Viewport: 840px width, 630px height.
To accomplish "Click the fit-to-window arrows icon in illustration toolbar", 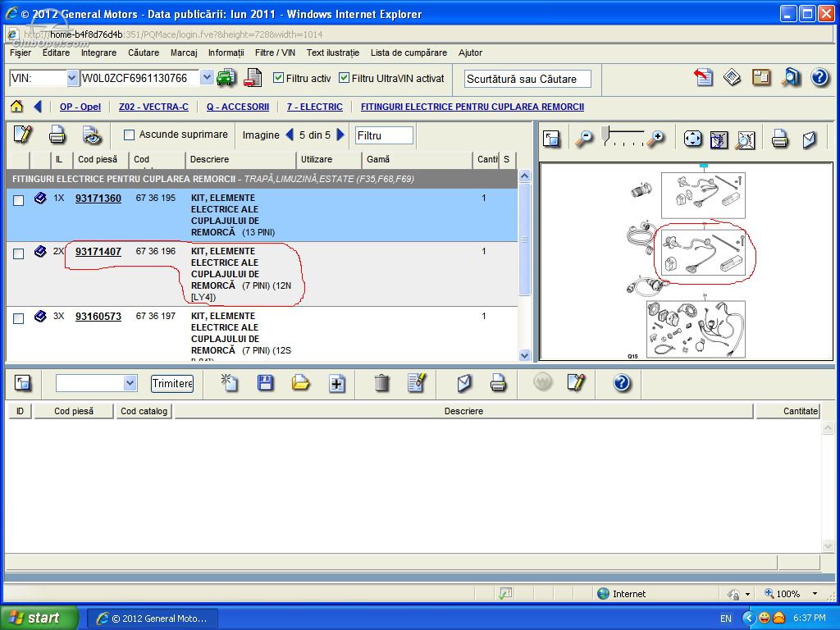I will (x=692, y=139).
